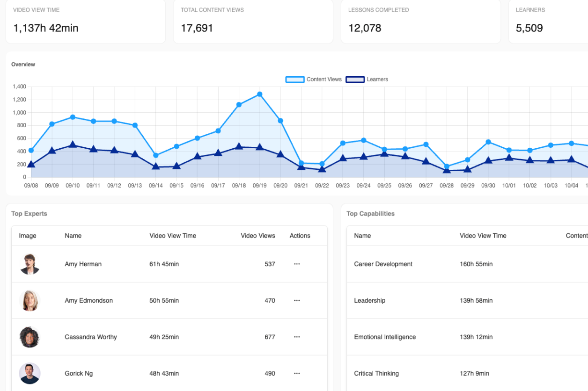The image size is (588, 391).
Task: Toggle the Content Views series in the legend
Action: point(324,79)
